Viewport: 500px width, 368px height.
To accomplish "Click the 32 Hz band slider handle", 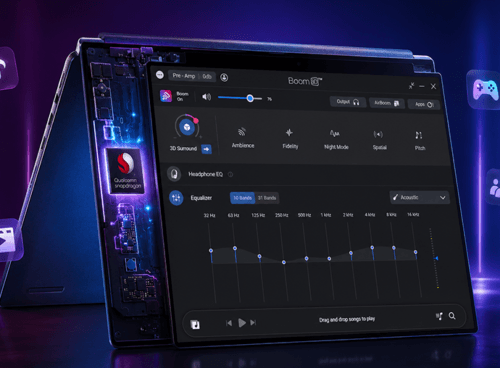I will pos(211,250).
